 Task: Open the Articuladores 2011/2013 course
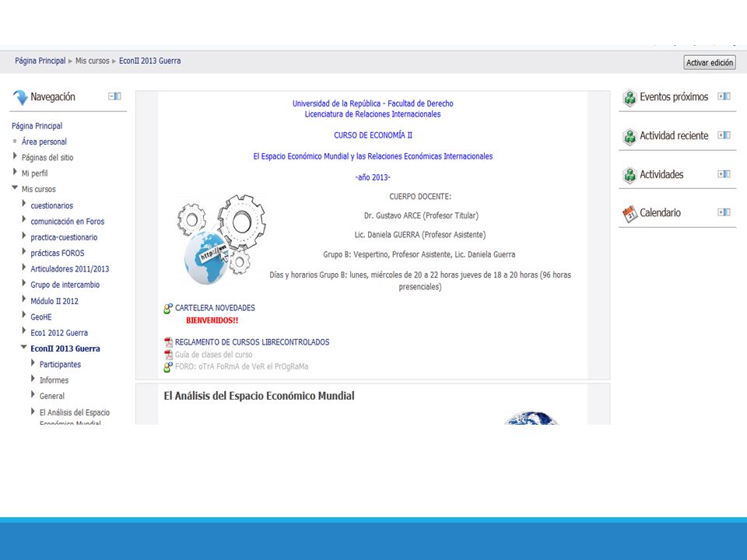pyautogui.click(x=69, y=269)
